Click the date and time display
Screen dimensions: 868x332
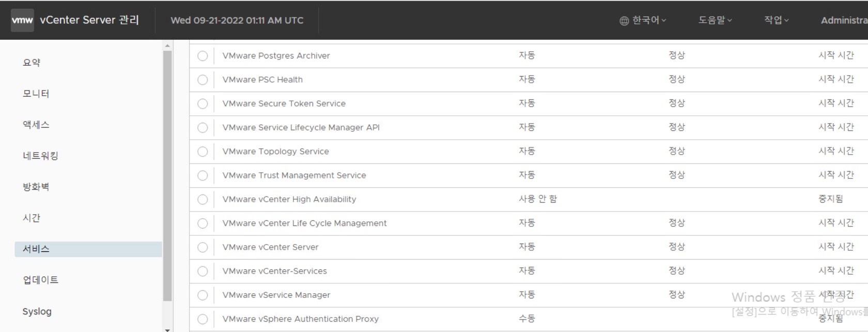237,20
